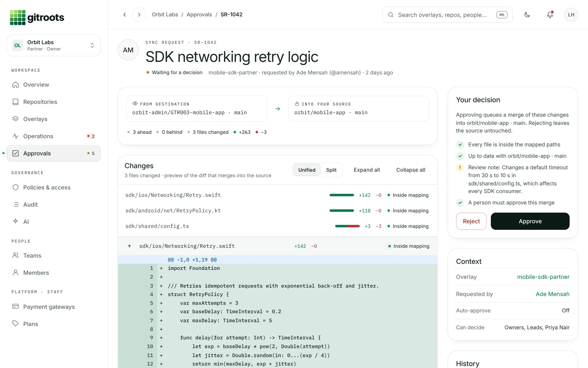This screenshot has height=368, width=588.
Task: Toggle dark mode moon icon
Action: [x=527, y=15]
